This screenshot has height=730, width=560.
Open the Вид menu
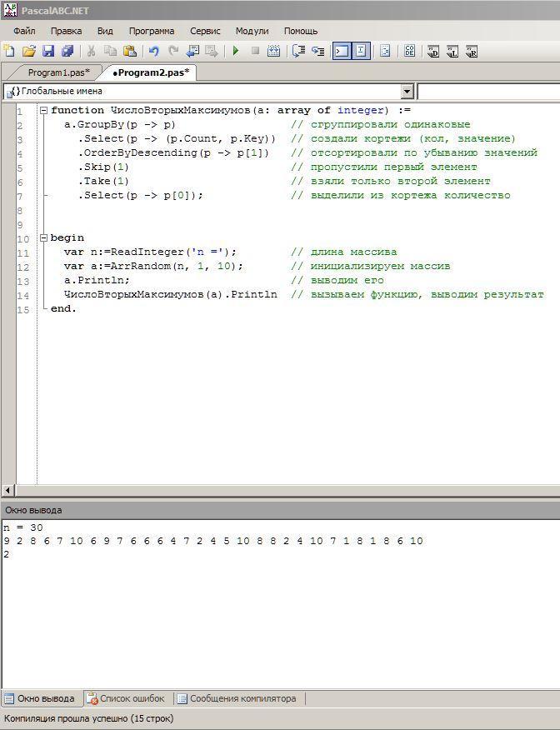click(x=105, y=31)
